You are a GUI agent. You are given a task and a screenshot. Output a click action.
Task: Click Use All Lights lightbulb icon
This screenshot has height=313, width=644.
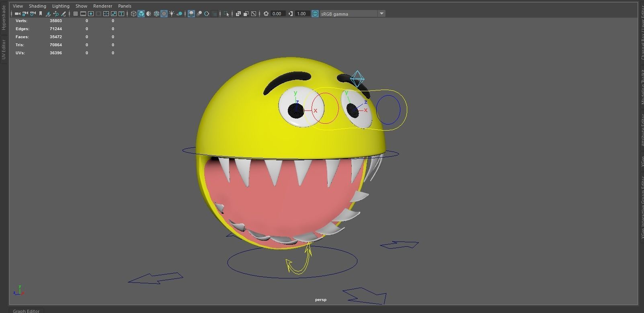click(172, 14)
